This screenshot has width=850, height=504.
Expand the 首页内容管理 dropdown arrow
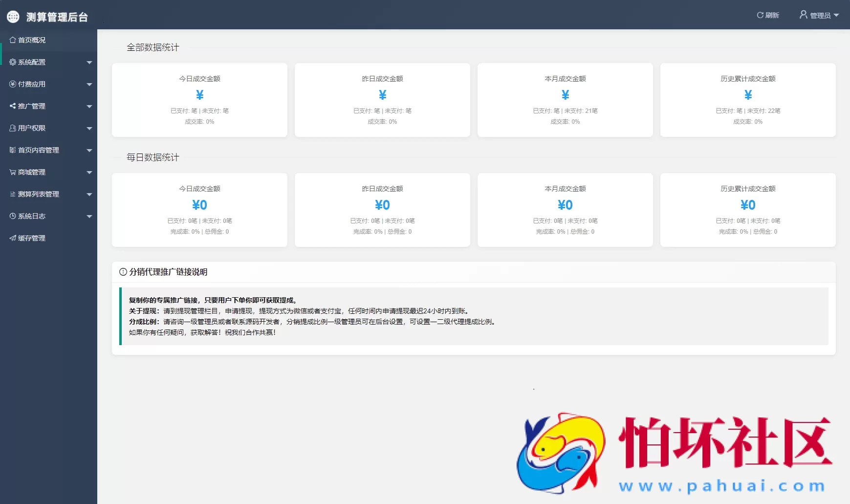click(89, 151)
